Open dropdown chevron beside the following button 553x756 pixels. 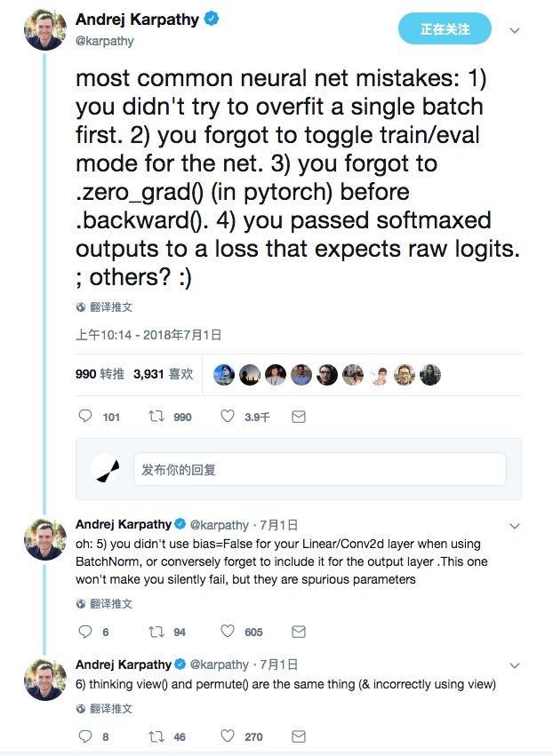click(x=514, y=30)
